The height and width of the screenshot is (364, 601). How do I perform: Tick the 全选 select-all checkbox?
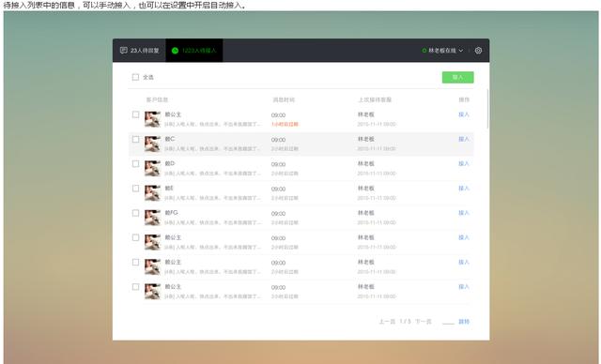click(135, 77)
